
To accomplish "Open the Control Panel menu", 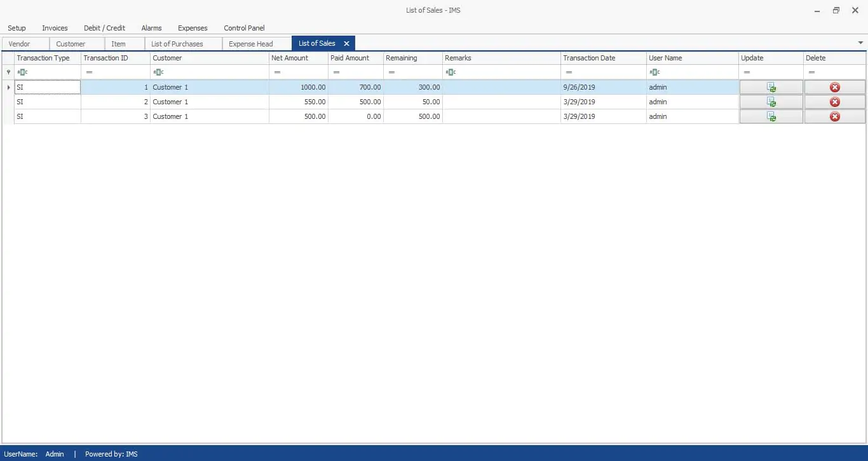I will pos(244,28).
